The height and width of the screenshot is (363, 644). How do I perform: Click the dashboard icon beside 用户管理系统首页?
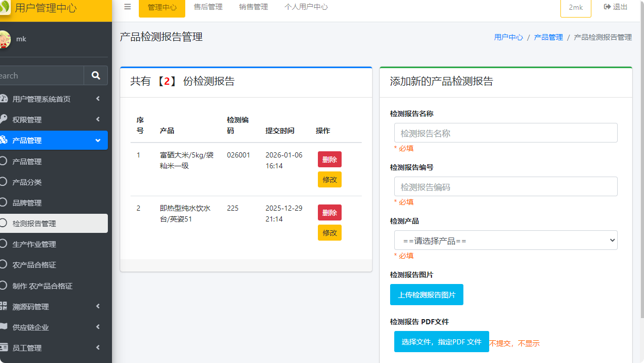4,99
